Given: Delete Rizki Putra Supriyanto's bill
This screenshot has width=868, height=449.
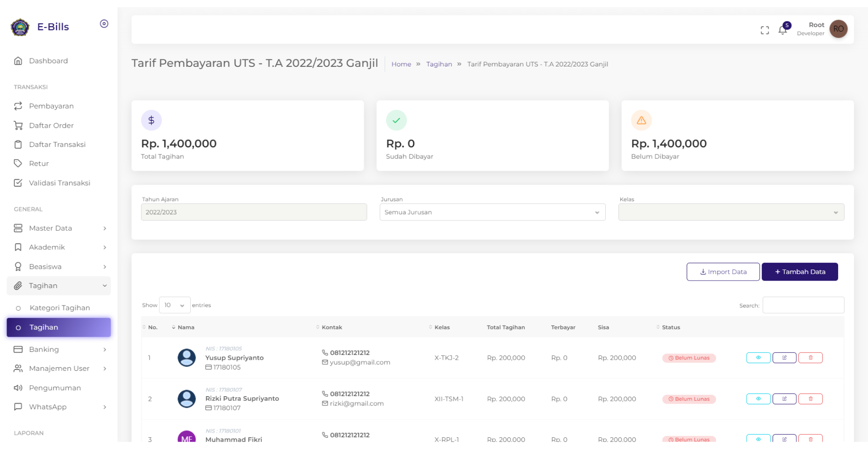Looking at the screenshot, I should click(810, 399).
